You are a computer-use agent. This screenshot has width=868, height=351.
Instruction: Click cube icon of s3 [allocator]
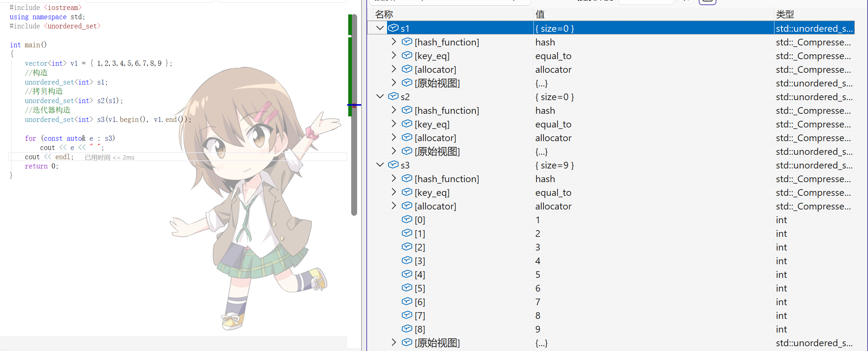click(407, 206)
